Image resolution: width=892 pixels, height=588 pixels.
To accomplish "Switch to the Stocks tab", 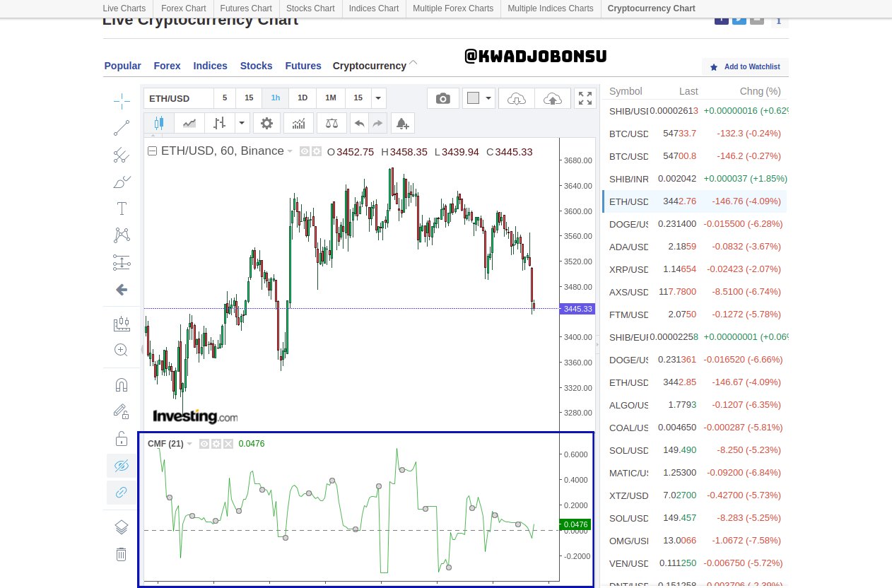I will pyautogui.click(x=257, y=66).
